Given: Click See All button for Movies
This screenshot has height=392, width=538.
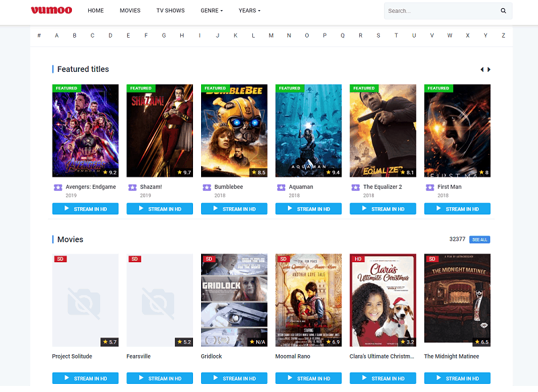Looking at the screenshot, I should 479,239.
